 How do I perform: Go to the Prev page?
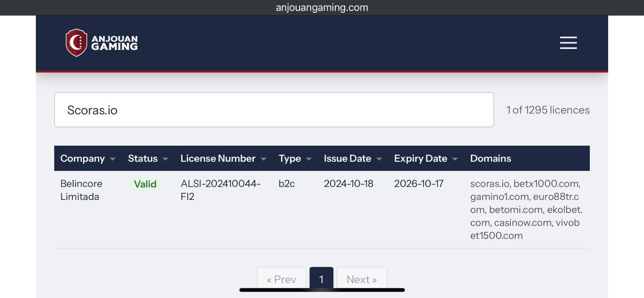(x=282, y=280)
